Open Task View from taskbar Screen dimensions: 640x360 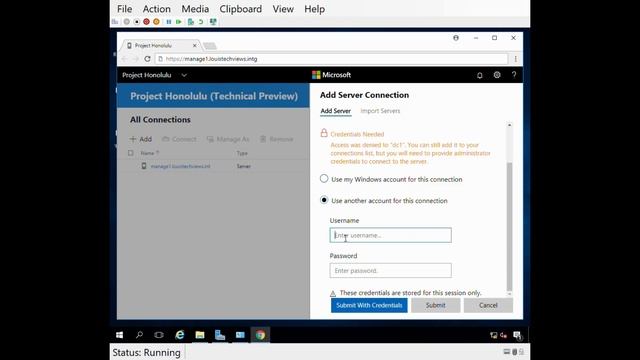point(159,335)
